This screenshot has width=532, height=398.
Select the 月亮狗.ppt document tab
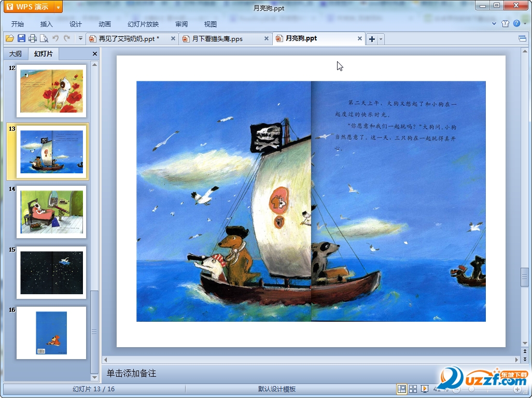point(301,38)
